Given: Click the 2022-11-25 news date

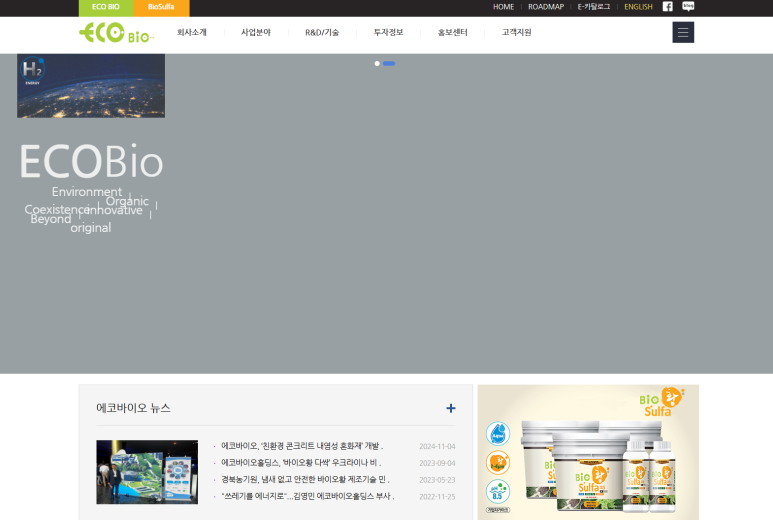Looking at the screenshot, I should click(437, 497).
